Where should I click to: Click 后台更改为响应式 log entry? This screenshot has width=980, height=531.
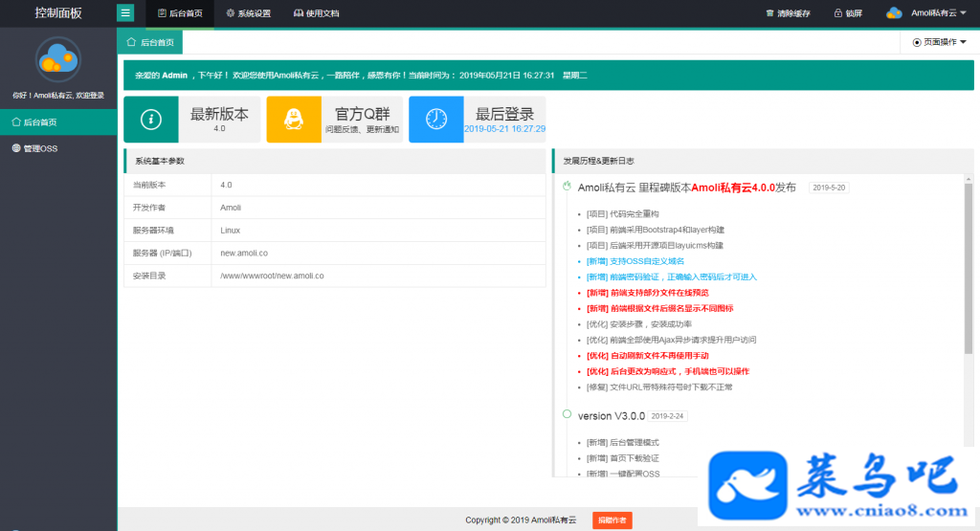pyautogui.click(x=667, y=371)
